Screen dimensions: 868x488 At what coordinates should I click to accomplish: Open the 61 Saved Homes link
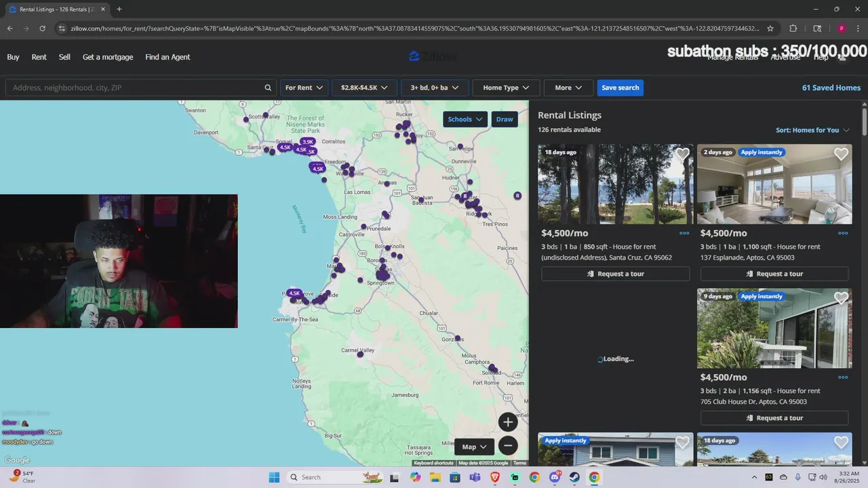point(831,87)
